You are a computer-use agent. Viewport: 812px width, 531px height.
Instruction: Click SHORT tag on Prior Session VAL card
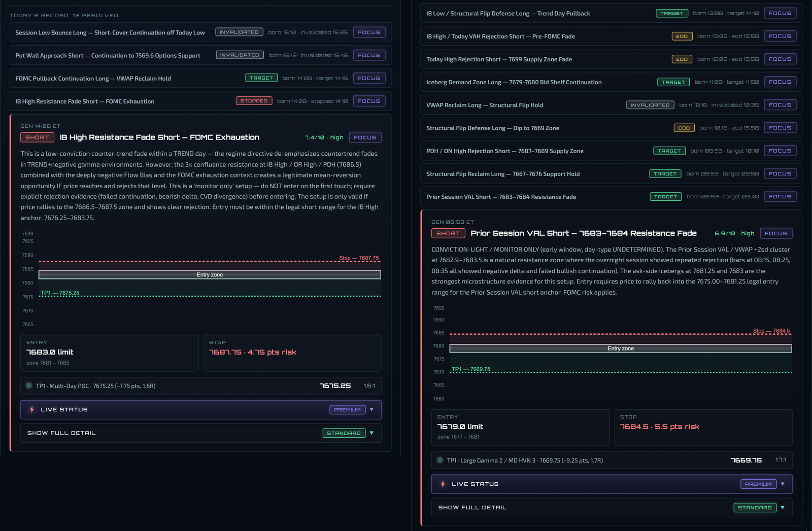coord(448,233)
